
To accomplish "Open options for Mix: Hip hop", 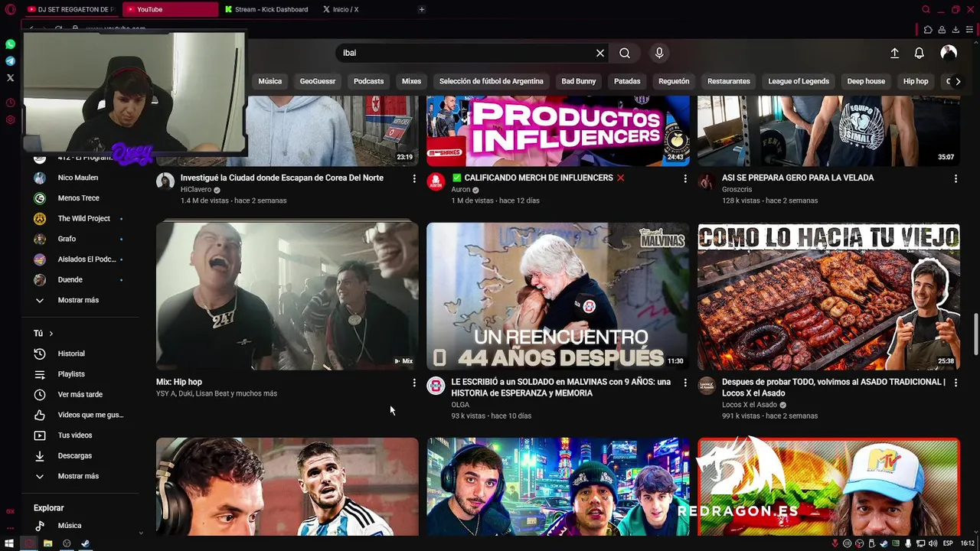I will click(414, 383).
